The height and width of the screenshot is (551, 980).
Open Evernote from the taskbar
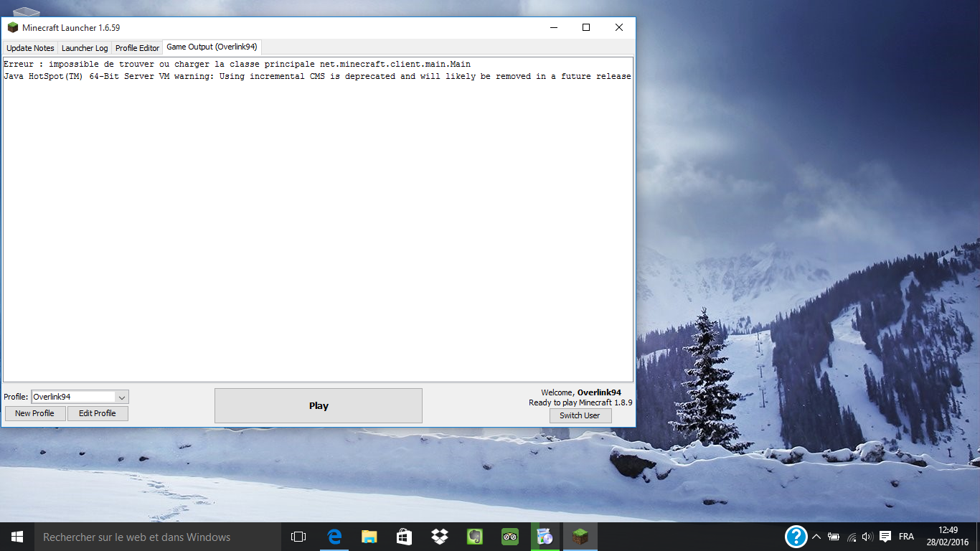474,537
